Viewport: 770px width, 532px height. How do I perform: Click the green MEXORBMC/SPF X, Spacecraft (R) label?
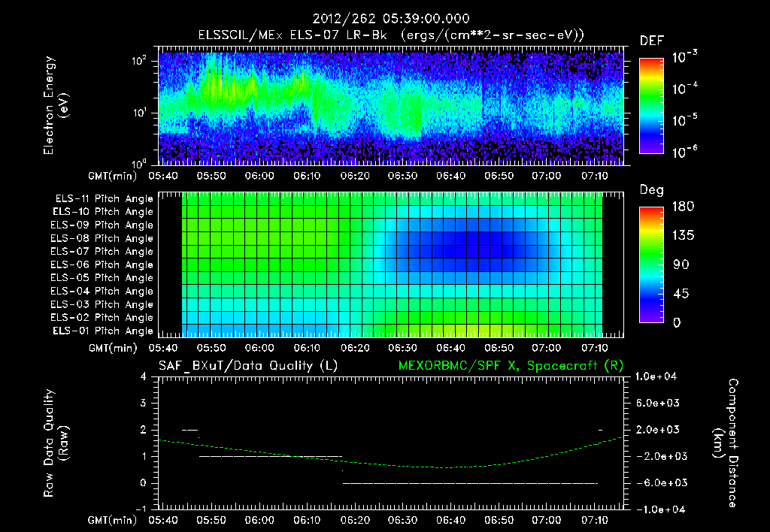(511, 366)
